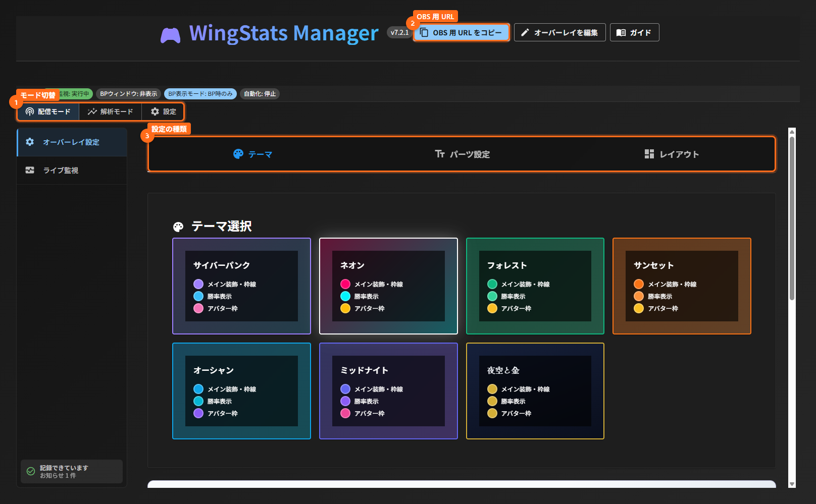The width and height of the screenshot is (816, 504).
Task: Click the palette icon in the テーマ tab
Action: pyautogui.click(x=238, y=154)
